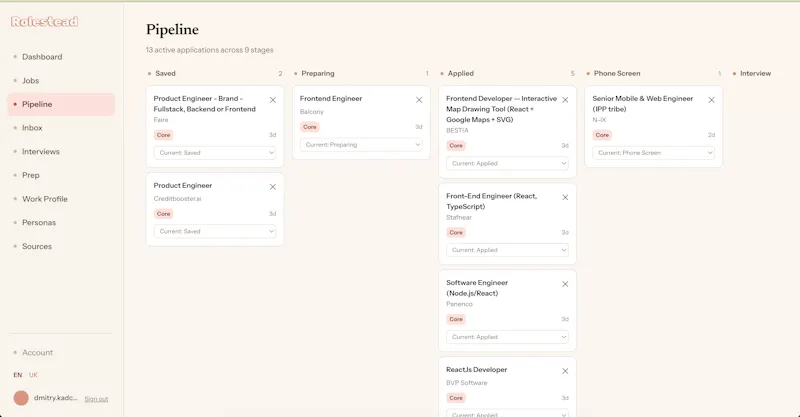Click the Interview column header
800x417 pixels.
click(x=756, y=73)
